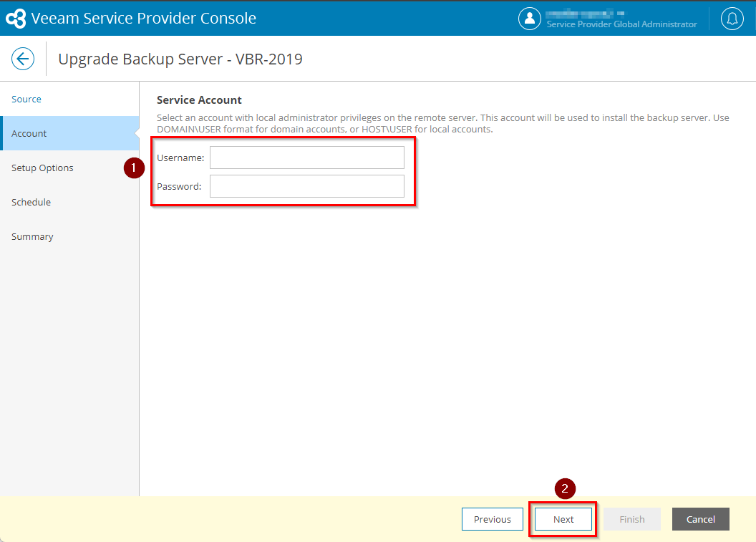Open the user profile avatar icon
Screen dimensions: 756x542
(x=529, y=19)
